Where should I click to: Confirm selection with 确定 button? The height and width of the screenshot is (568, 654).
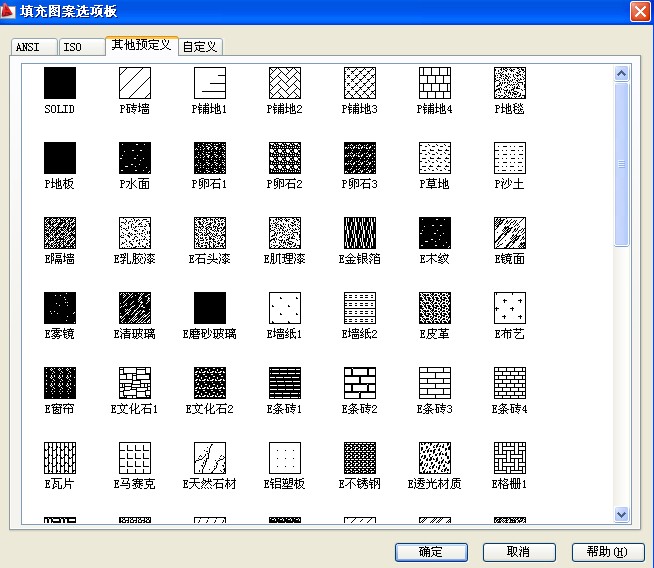click(431, 552)
